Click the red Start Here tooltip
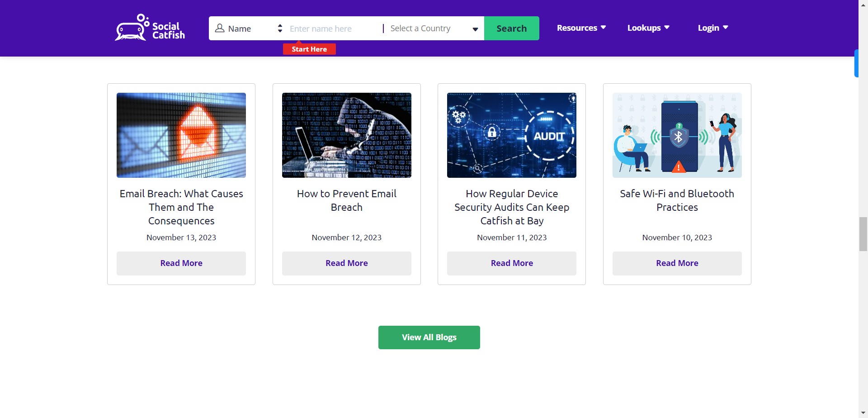The image size is (868, 418). (x=309, y=49)
